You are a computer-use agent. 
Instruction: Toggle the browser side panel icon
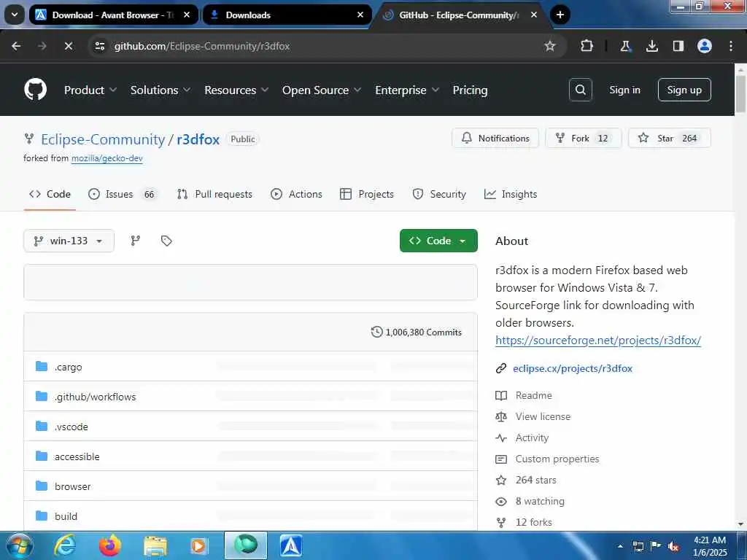(x=678, y=46)
